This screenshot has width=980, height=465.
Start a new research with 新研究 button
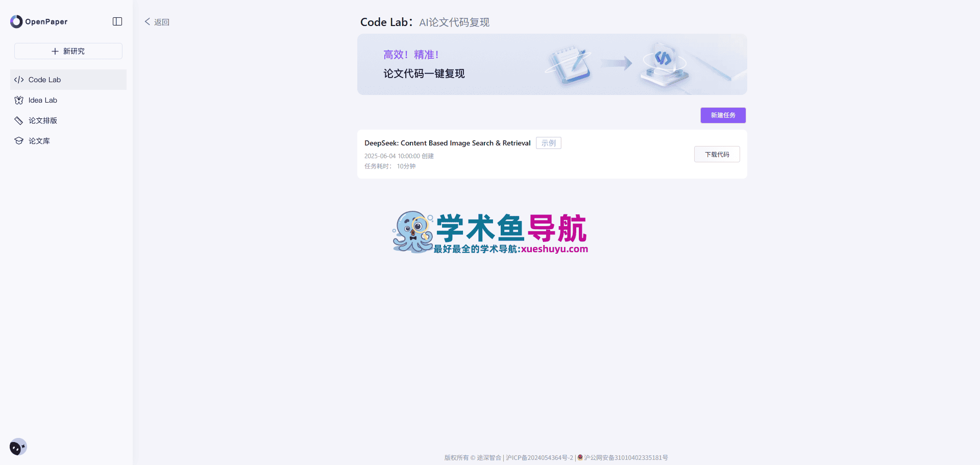(x=68, y=51)
